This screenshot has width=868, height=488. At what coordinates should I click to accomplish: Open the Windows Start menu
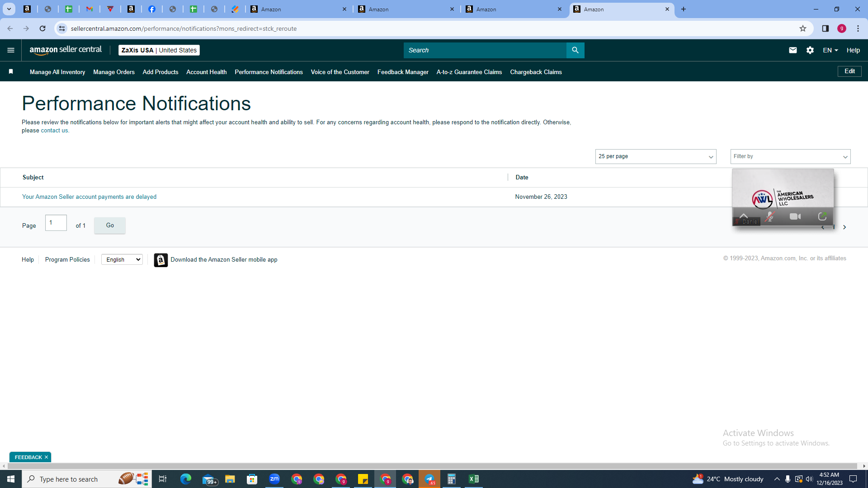click(x=11, y=479)
